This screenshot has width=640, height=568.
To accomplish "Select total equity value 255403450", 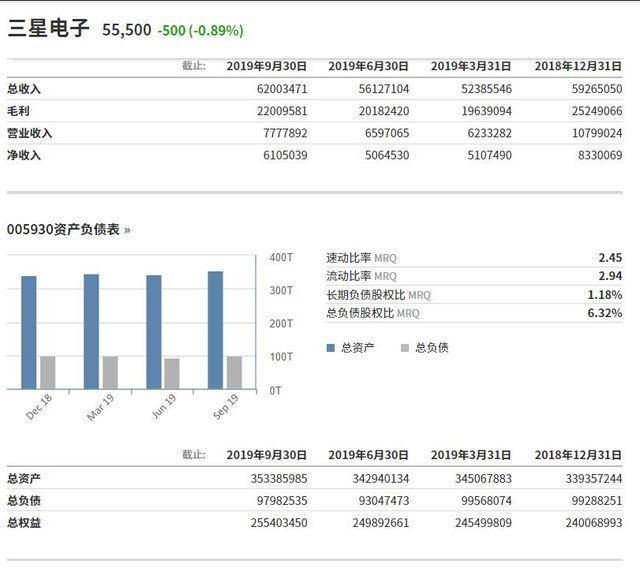I will pyautogui.click(x=279, y=523).
